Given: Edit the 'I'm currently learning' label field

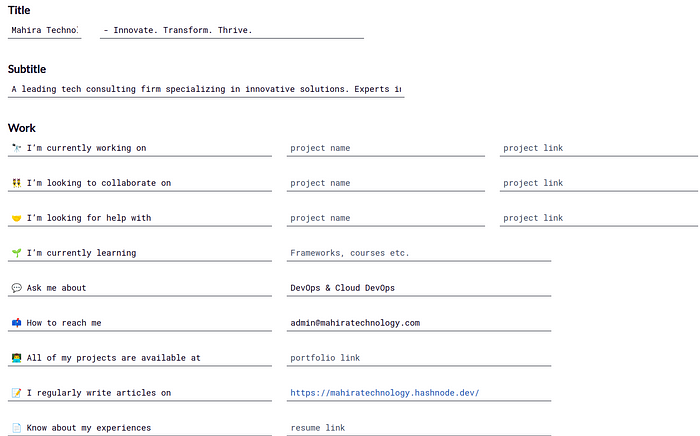Looking at the screenshot, I should click(x=140, y=253).
